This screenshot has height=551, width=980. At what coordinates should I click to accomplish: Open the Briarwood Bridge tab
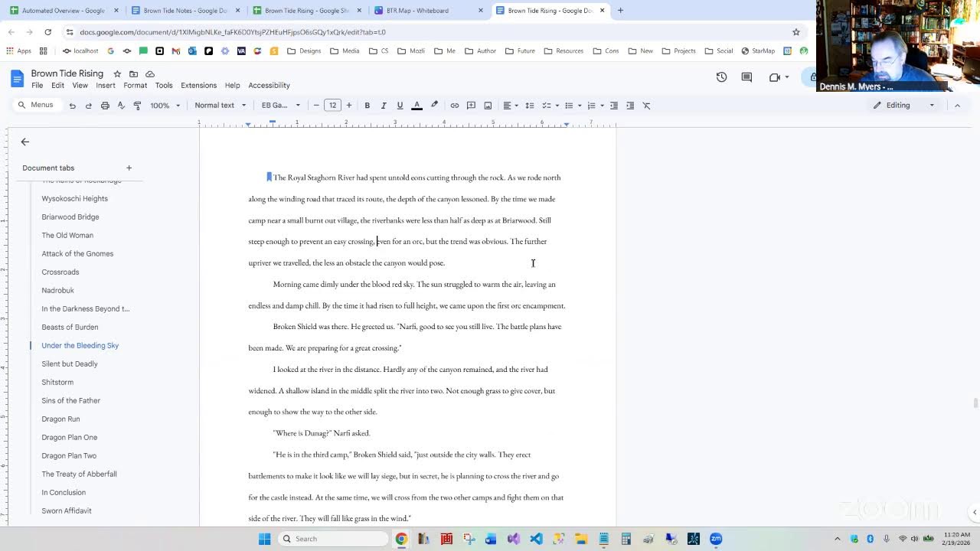click(x=70, y=217)
